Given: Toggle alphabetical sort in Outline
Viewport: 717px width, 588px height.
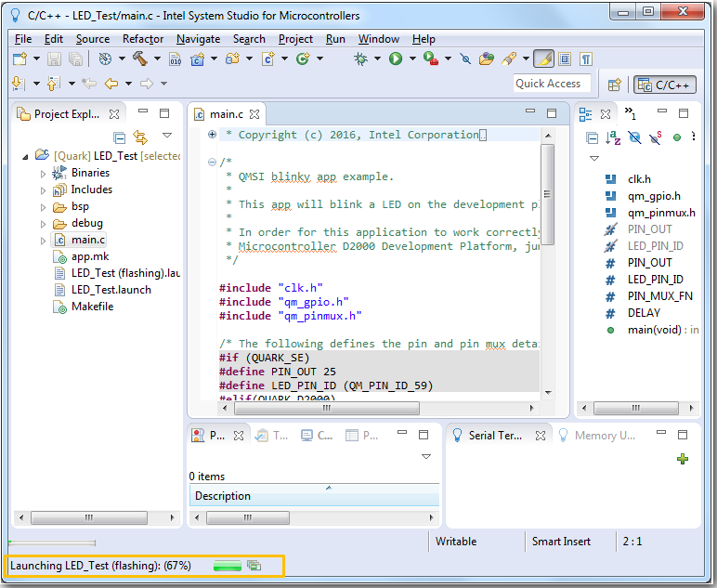Looking at the screenshot, I should [x=613, y=137].
